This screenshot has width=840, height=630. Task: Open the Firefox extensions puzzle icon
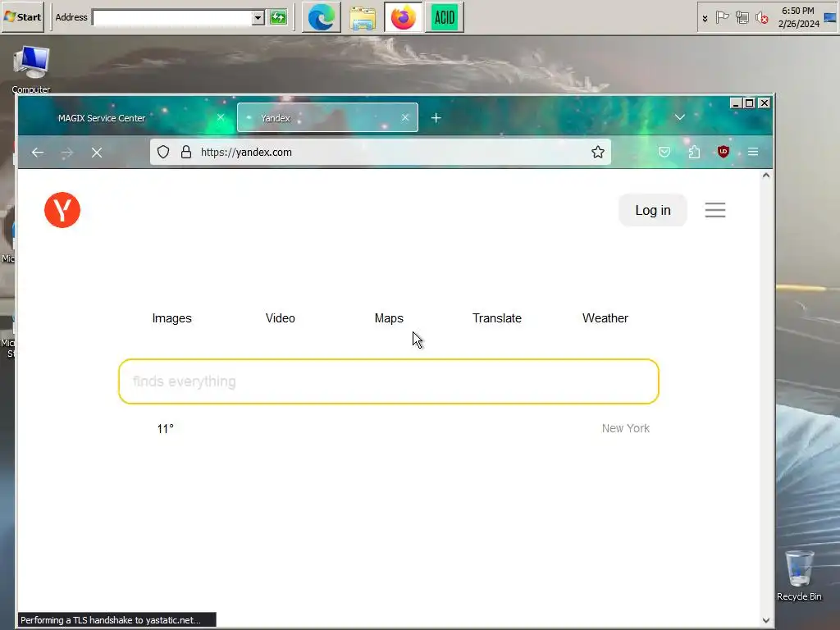694,152
